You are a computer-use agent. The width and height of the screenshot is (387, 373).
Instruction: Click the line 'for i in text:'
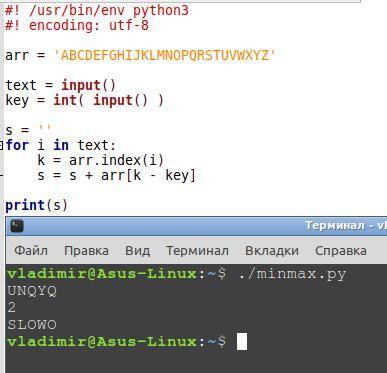pos(61,145)
